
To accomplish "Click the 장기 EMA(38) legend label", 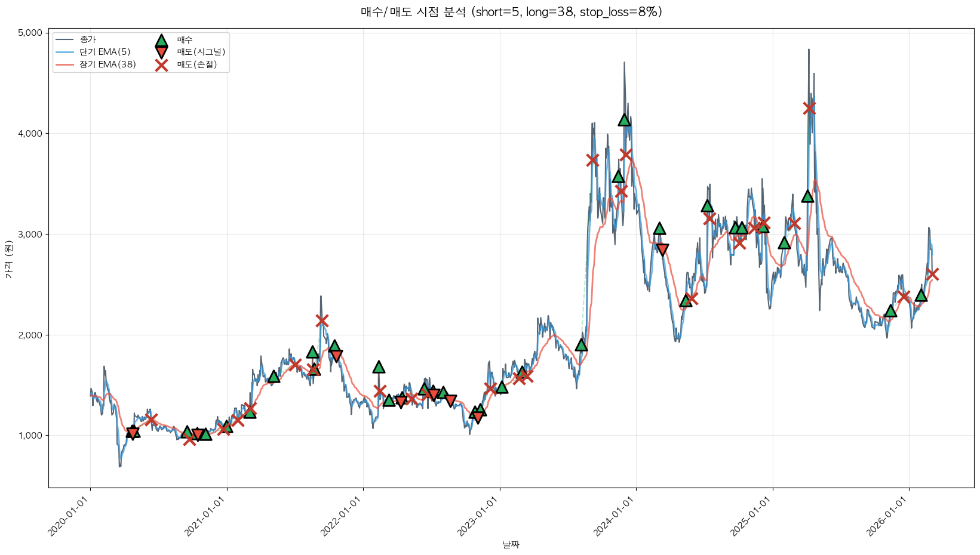I will click(107, 64).
